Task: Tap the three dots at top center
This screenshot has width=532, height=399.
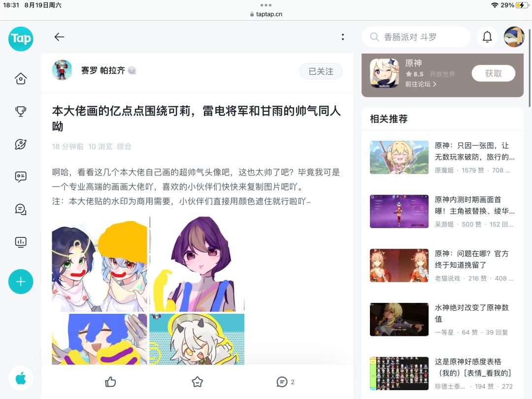Action: coord(266,5)
